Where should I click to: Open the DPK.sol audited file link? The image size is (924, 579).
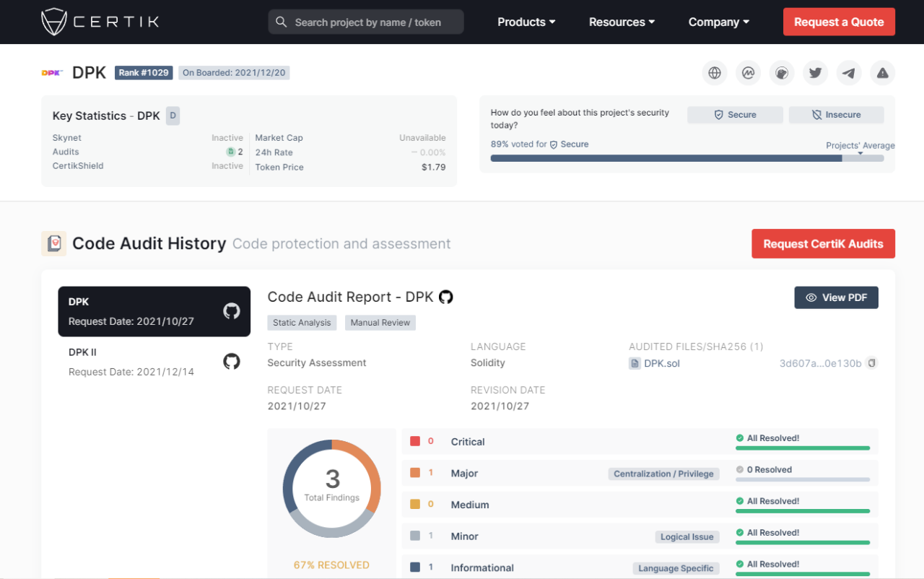pos(662,363)
